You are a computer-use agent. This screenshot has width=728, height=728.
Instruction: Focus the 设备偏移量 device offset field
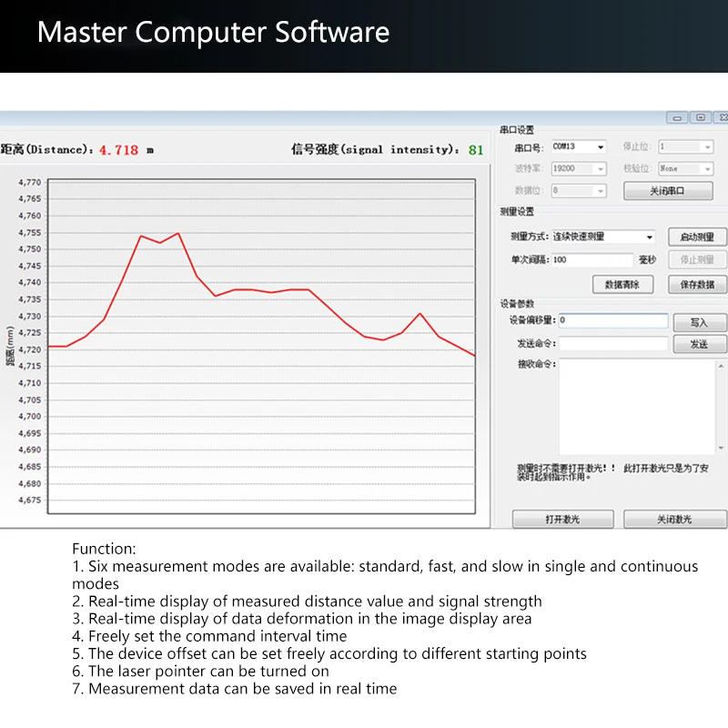pos(612,320)
